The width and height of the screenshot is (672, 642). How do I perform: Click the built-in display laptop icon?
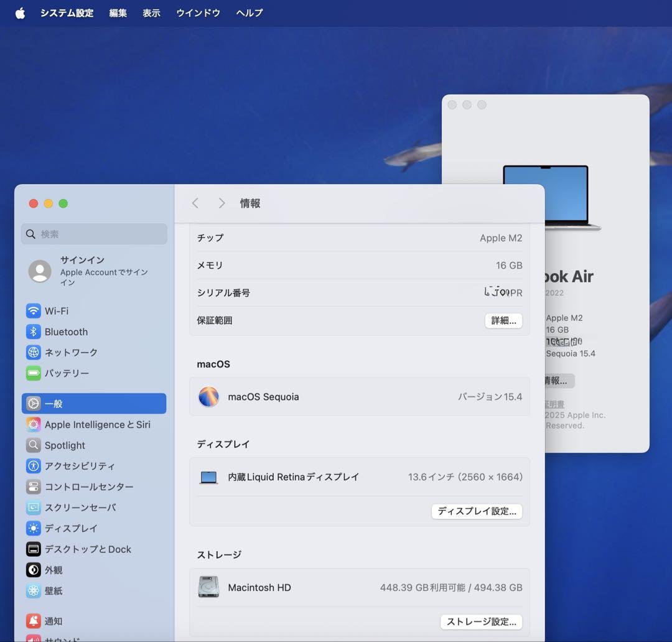pyautogui.click(x=208, y=477)
